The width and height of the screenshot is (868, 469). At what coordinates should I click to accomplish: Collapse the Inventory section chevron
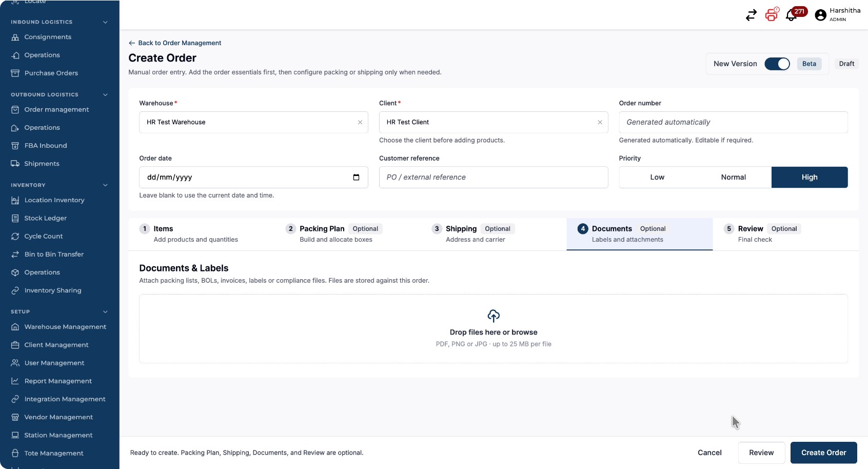click(x=105, y=185)
